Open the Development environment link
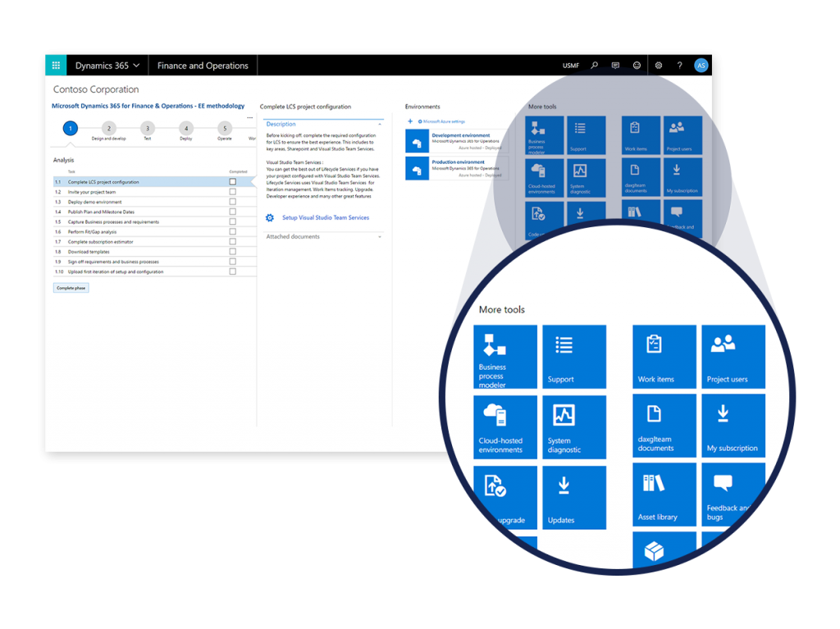840x629 pixels. tap(461, 135)
